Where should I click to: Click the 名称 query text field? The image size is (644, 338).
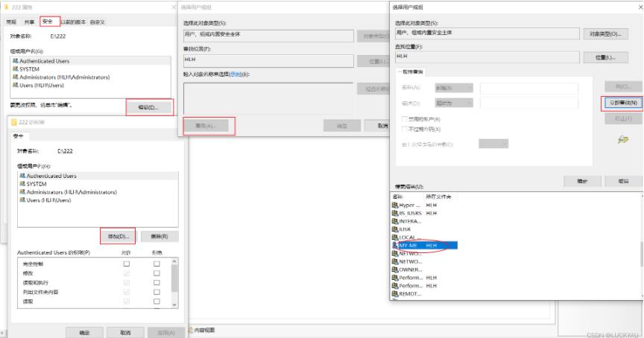[529, 88]
